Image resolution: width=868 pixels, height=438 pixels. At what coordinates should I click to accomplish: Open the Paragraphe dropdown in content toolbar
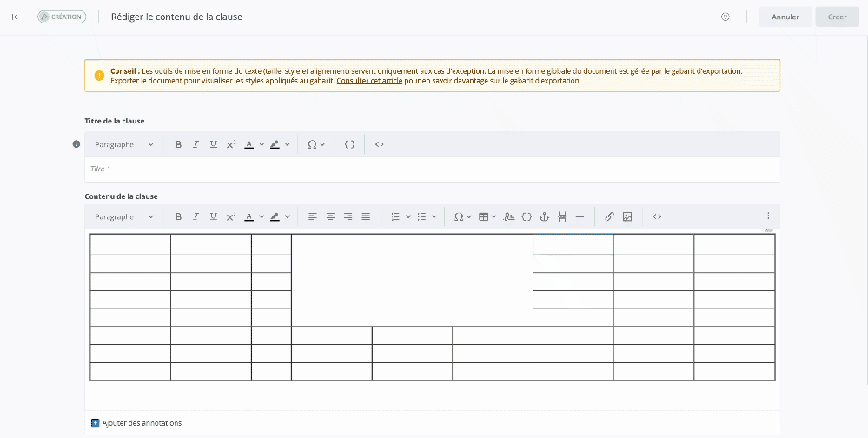(124, 216)
